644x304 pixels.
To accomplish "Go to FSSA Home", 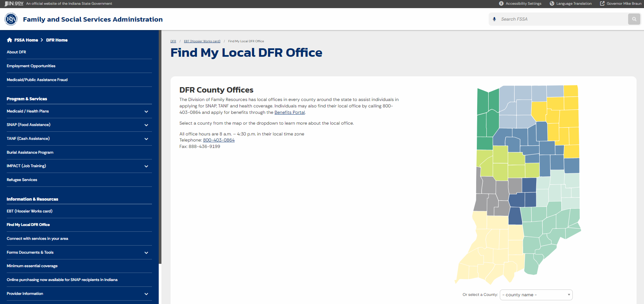I will point(22,40).
